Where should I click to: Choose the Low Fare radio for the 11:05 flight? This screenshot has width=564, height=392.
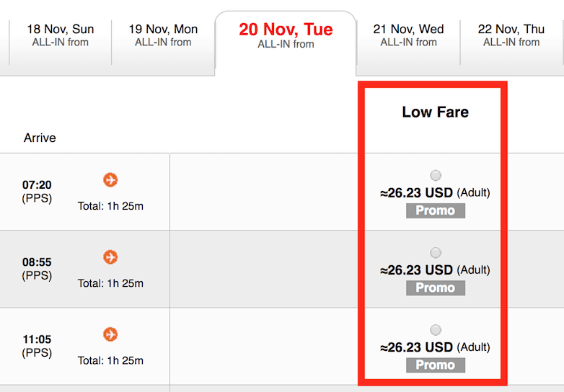436,330
